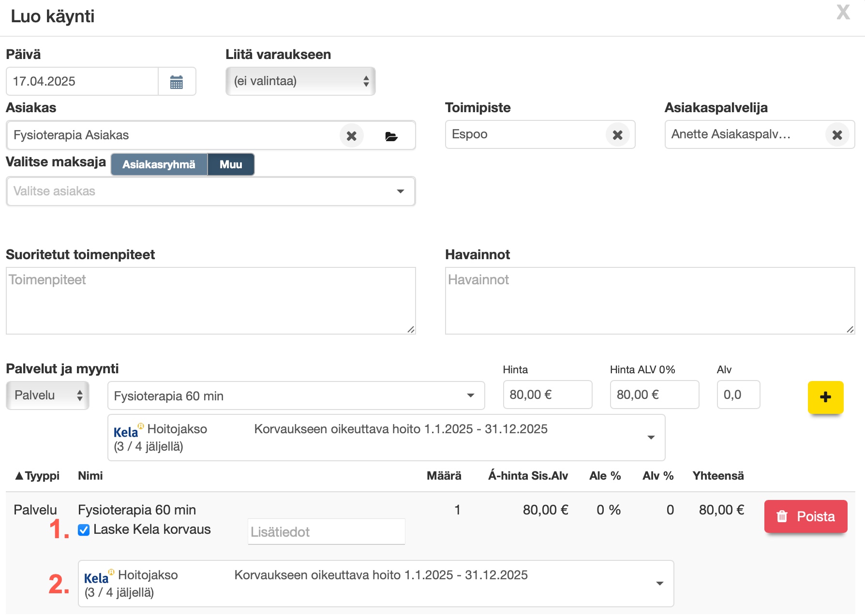This screenshot has width=865, height=616.
Task: Click the Havainnot text area
Action: pyautogui.click(x=649, y=301)
